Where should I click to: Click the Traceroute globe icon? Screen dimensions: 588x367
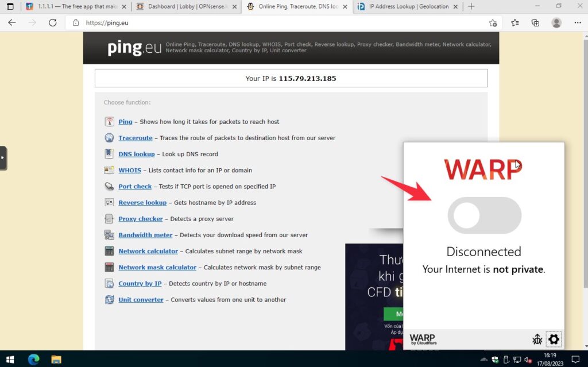click(x=109, y=138)
